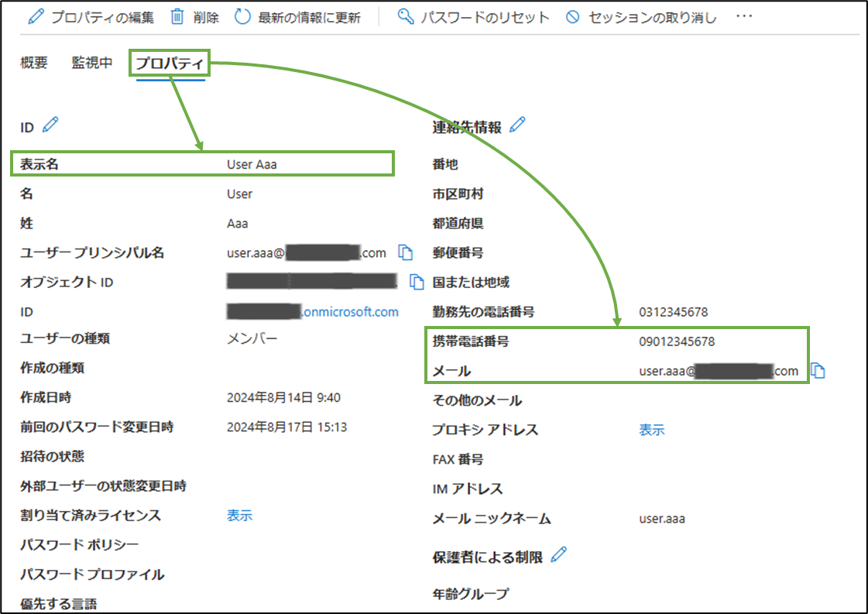Click the 郵便番号 label
Screen dimensions: 868x614
(x=458, y=253)
